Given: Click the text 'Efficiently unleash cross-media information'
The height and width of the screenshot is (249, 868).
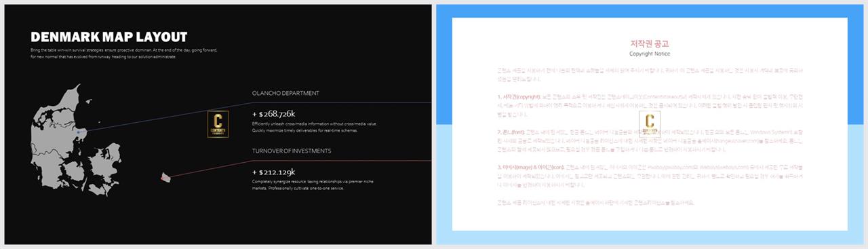Looking at the screenshot, I should pos(314,127).
